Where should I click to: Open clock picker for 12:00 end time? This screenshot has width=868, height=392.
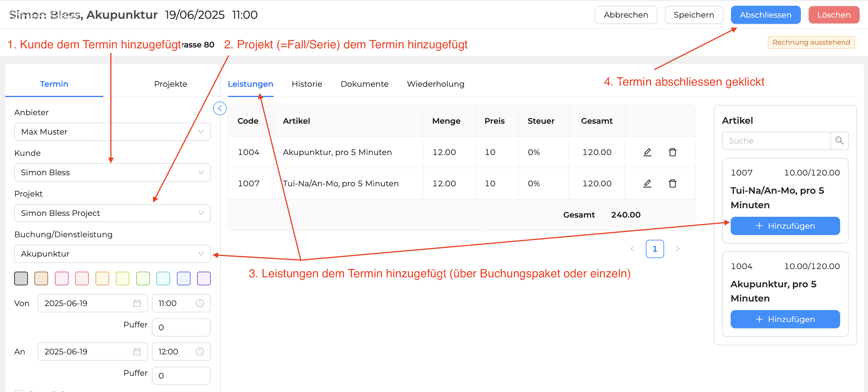pyautogui.click(x=200, y=352)
